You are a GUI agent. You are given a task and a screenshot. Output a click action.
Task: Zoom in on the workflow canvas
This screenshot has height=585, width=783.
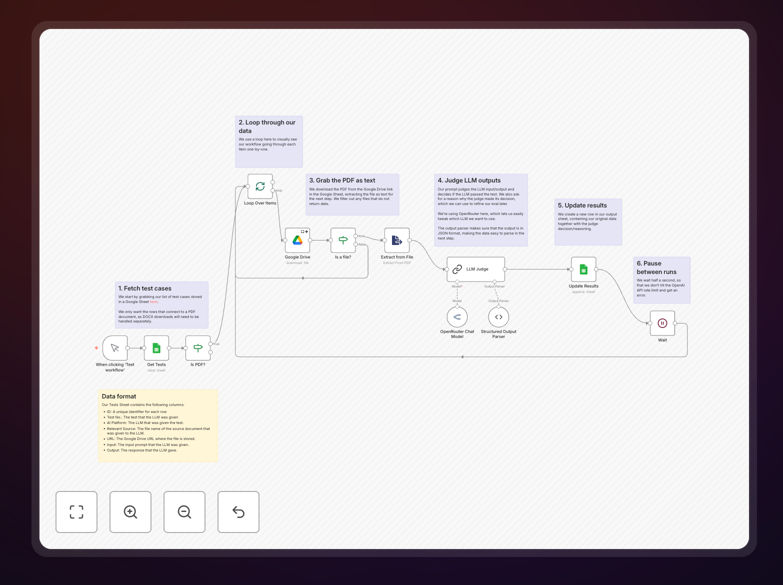130,512
